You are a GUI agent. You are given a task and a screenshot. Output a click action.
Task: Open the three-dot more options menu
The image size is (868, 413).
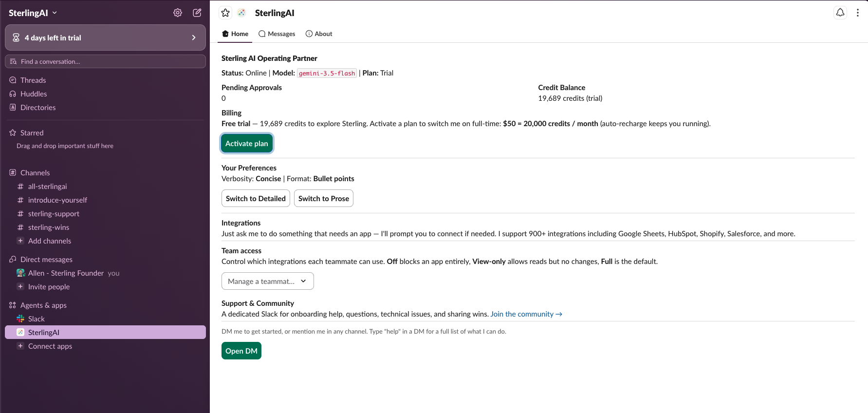pyautogui.click(x=858, y=13)
